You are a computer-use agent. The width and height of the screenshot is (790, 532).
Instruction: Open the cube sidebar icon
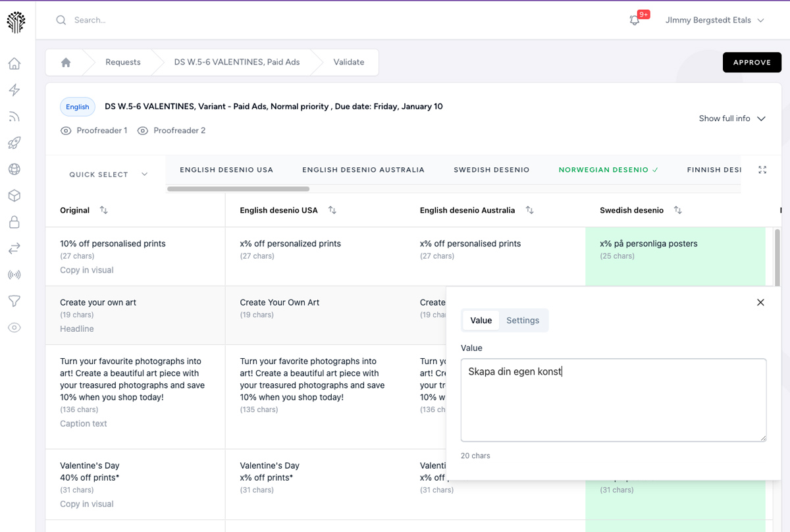pyautogui.click(x=14, y=196)
